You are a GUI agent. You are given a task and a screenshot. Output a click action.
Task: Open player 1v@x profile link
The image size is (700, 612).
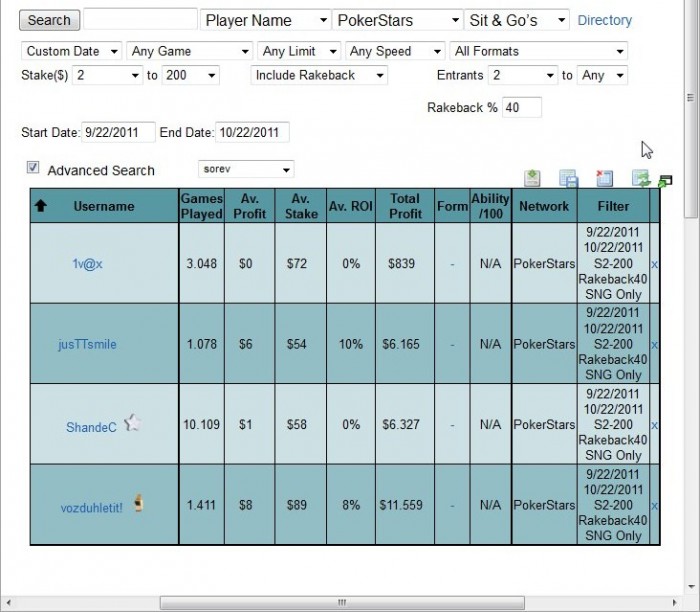click(88, 264)
